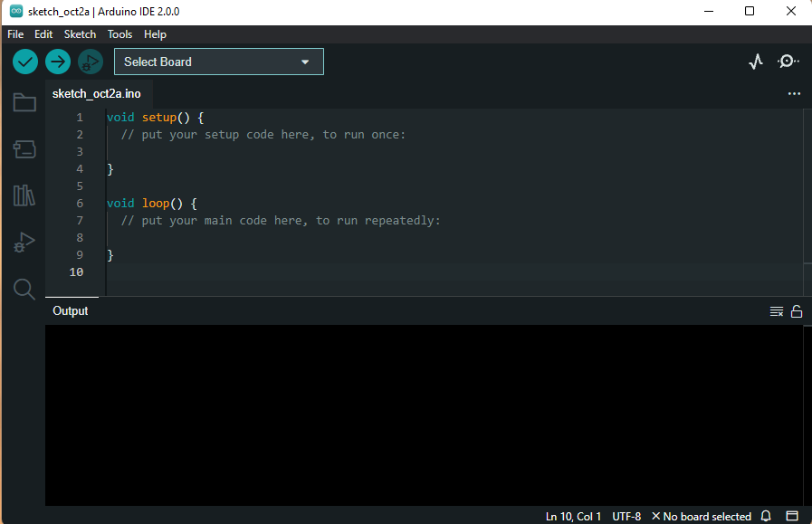Place cursor in the black output area
Image resolution: width=812 pixels, height=524 pixels.
[424, 415]
